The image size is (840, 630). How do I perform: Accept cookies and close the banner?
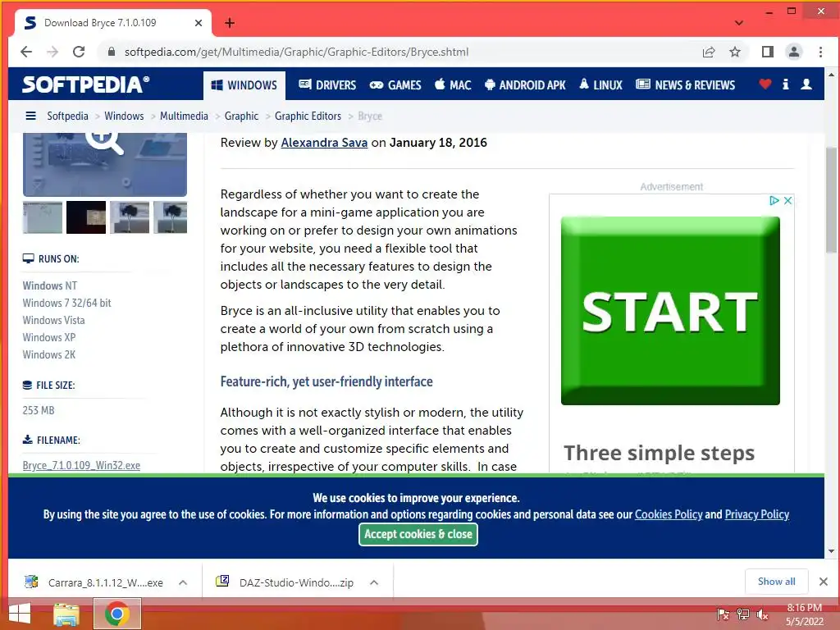(x=418, y=534)
